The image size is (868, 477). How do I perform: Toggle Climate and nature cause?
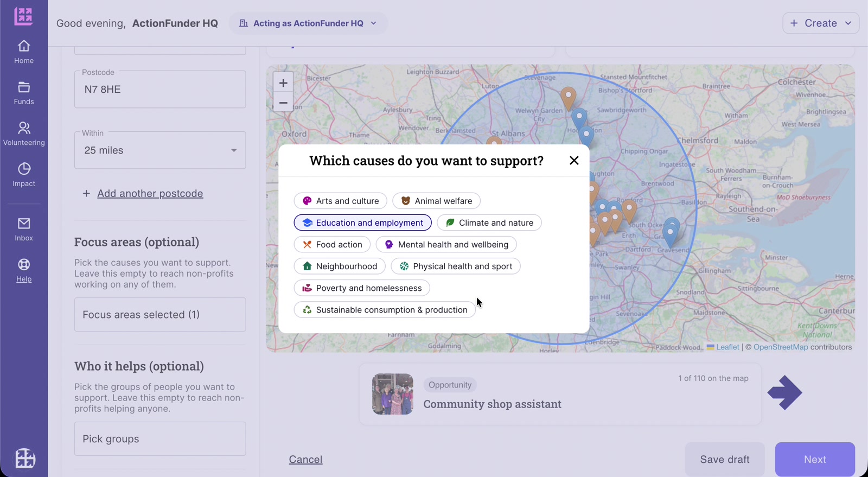click(x=489, y=222)
